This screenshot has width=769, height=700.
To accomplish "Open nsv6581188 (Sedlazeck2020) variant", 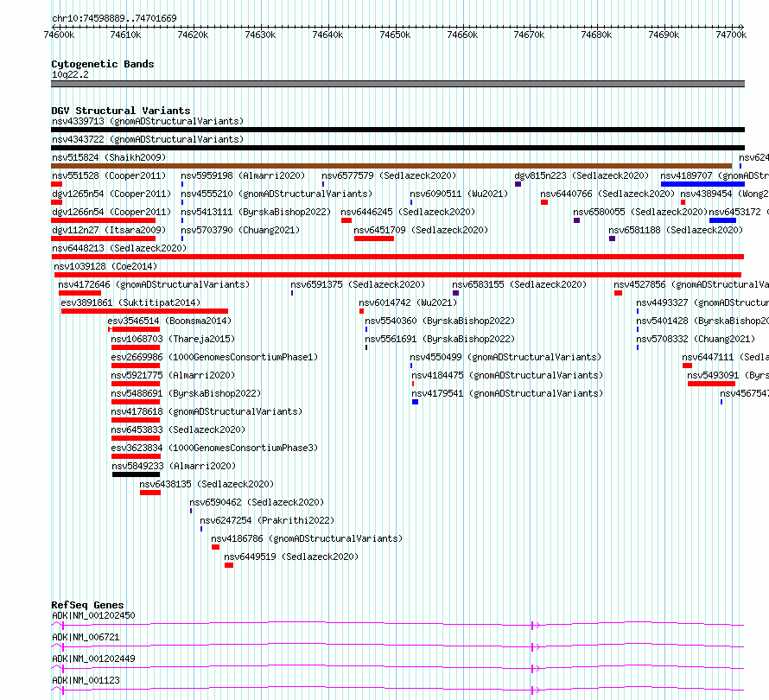I will [676, 230].
